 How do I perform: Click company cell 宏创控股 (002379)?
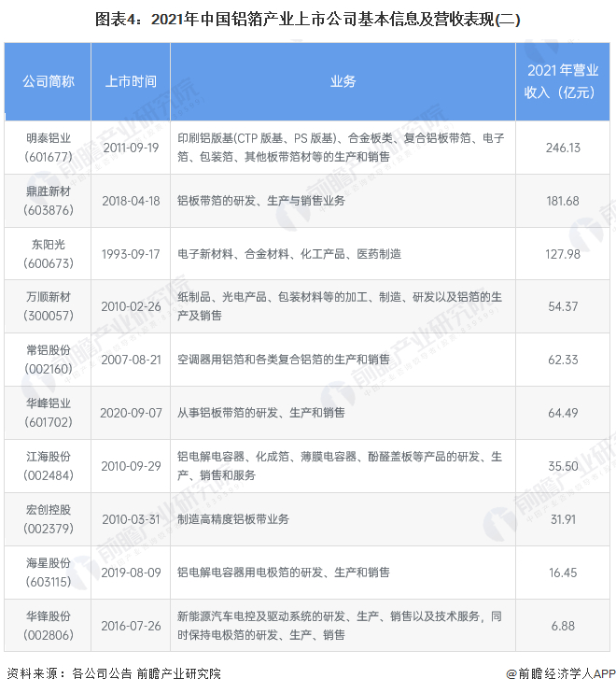pos(49,519)
